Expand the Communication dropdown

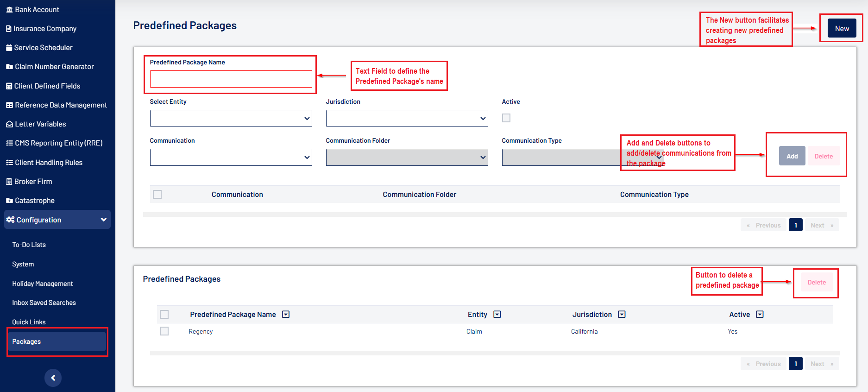tap(231, 157)
